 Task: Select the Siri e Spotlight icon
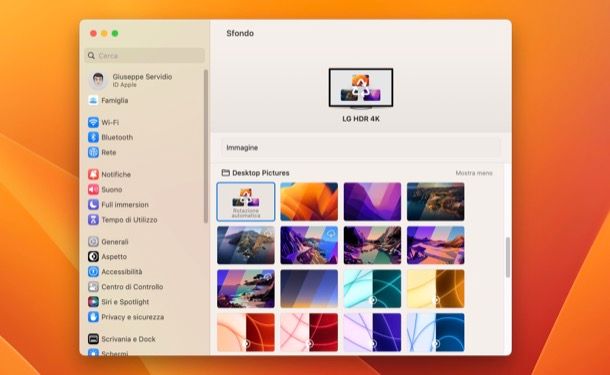point(93,301)
